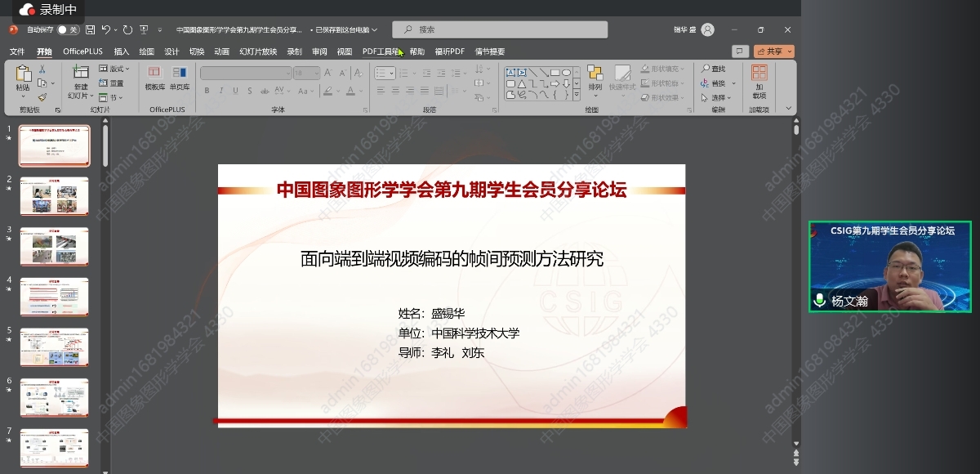Toggle the AutoSave (自动保存) switch
This screenshot has height=474, width=980.
click(x=68, y=30)
